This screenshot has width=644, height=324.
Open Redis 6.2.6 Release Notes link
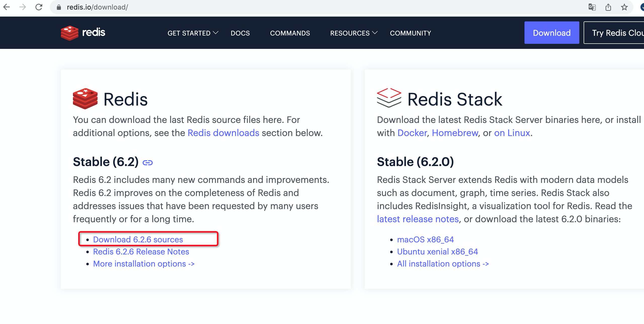pos(141,251)
